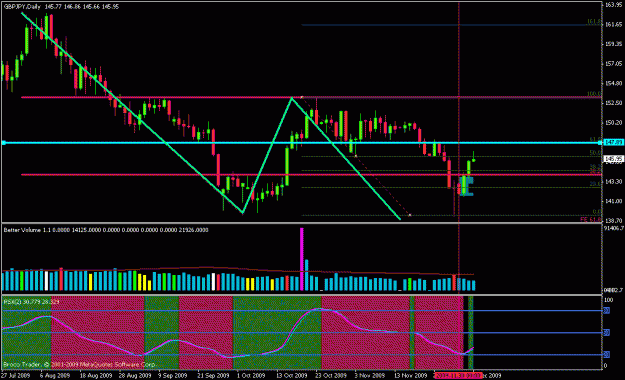This screenshot has width=625, height=380.
Task: Click the 18 Aug 2009 date label
Action: coord(96,376)
